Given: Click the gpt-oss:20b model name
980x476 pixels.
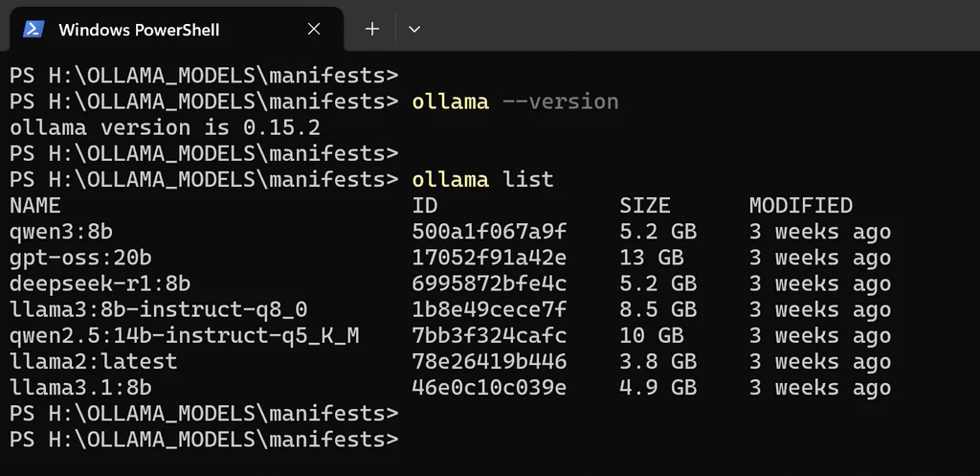Looking at the screenshot, I should click(80, 258).
